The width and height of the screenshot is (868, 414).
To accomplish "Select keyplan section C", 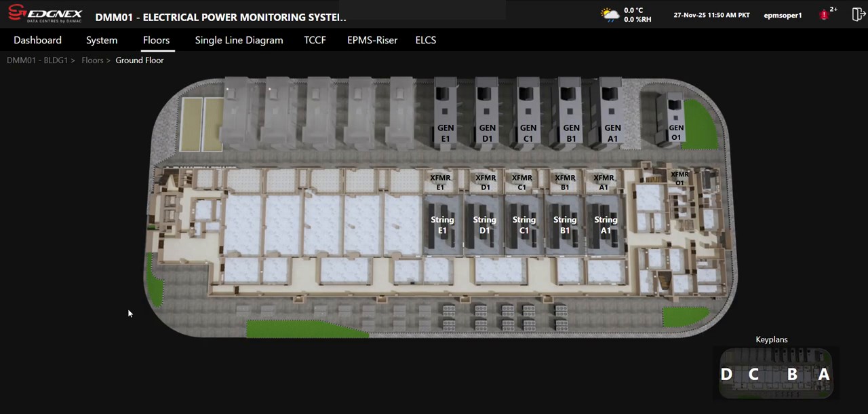I will pyautogui.click(x=753, y=374).
